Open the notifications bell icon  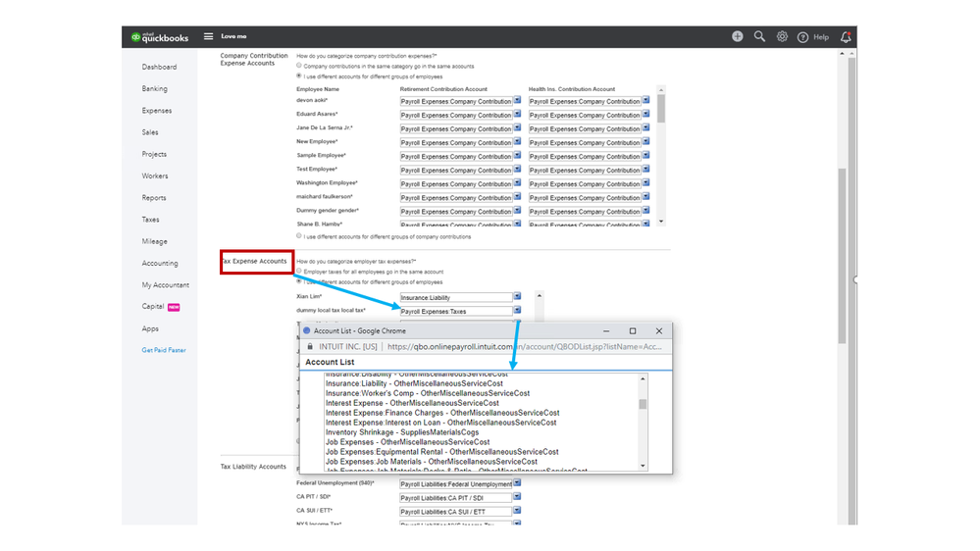pyautogui.click(x=846, y=37)
